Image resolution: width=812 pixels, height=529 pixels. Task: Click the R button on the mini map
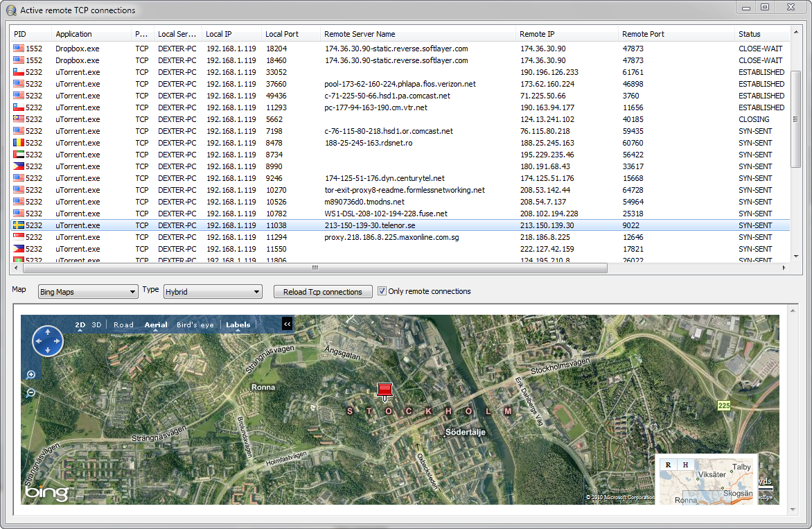click(668, 465)
